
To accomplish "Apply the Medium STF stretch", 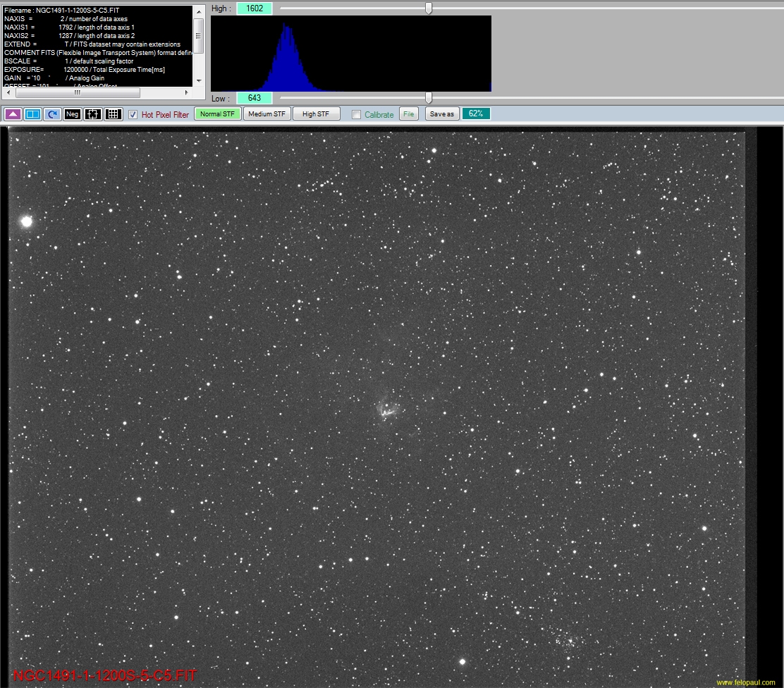I will [x=267, y=114].
